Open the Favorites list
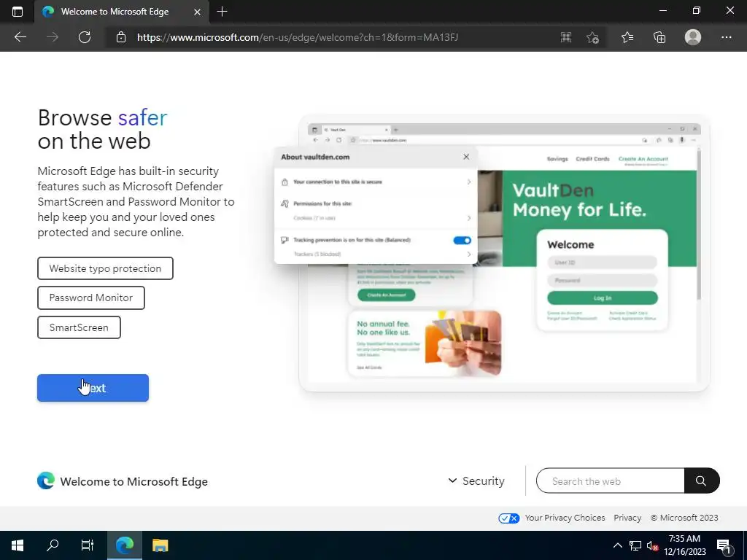The image size is (747, 560). (x=627, y=37)
